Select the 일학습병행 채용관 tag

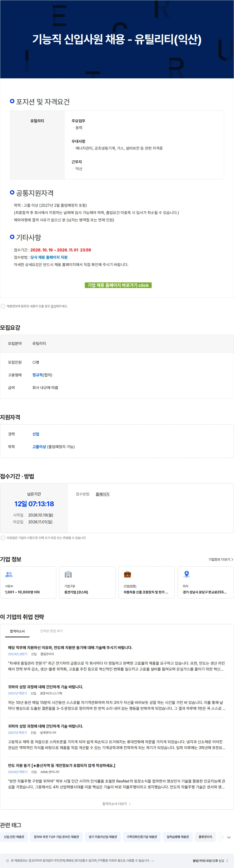[x=178, y=837]
